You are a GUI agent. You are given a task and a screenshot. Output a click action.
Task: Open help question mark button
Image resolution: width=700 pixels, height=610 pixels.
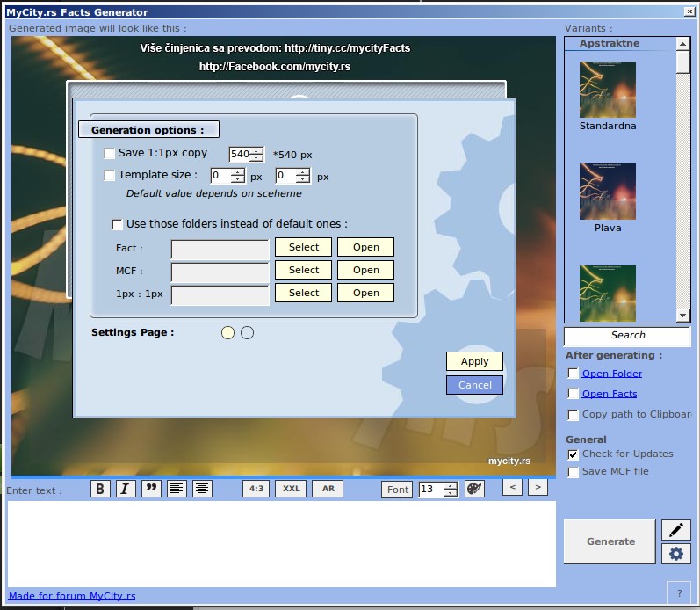[680, 593]
